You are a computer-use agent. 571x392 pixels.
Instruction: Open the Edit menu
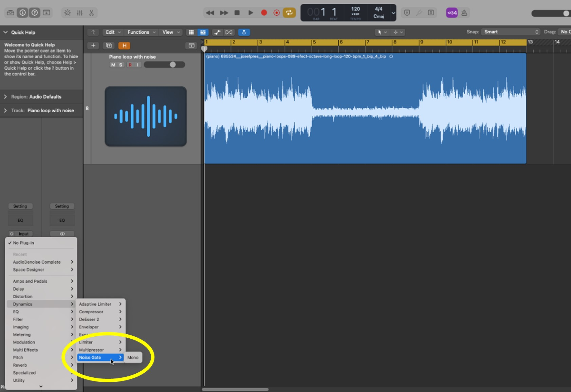coord(113,32)
